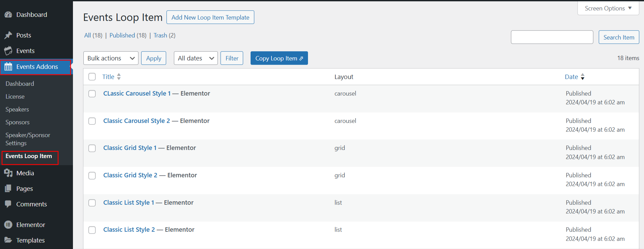Image resolution: width=644 pixels, height=249 pixels.
Task: Click the Pages icon in sidebar
Action: coord(8,189)
